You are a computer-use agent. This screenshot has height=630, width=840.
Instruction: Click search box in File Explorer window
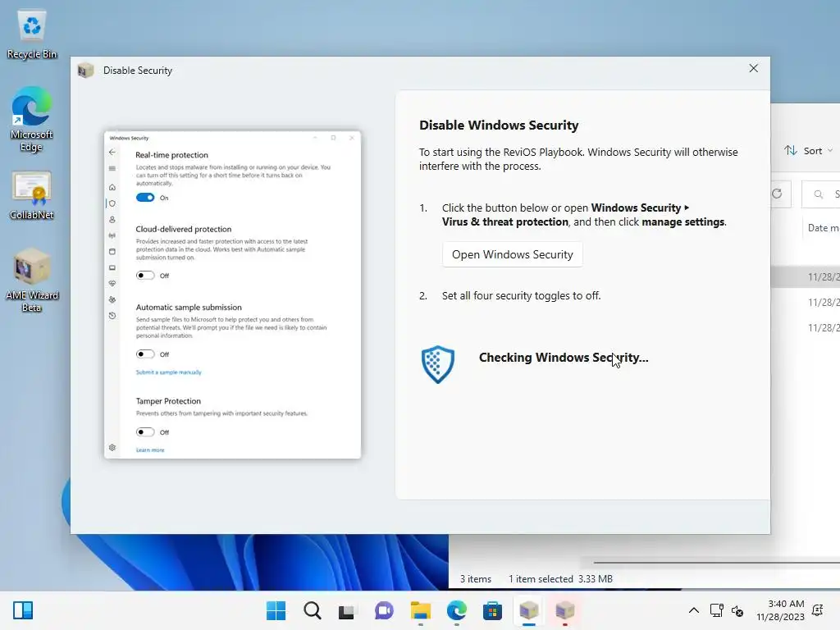coord(821,194)
